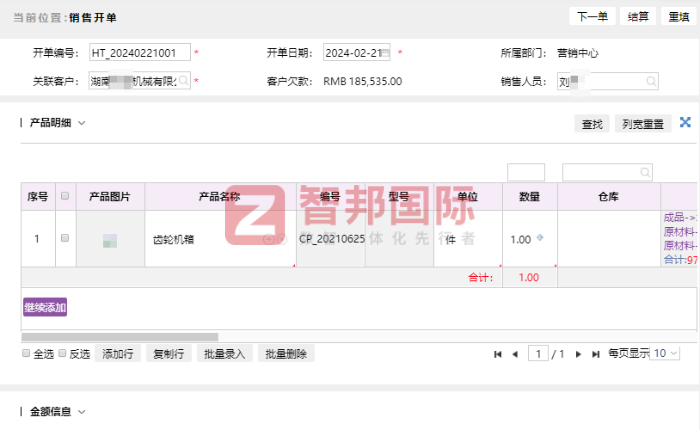700x430 pixels.
Task: Click the 结算 button at top
Action: (637, 16)
